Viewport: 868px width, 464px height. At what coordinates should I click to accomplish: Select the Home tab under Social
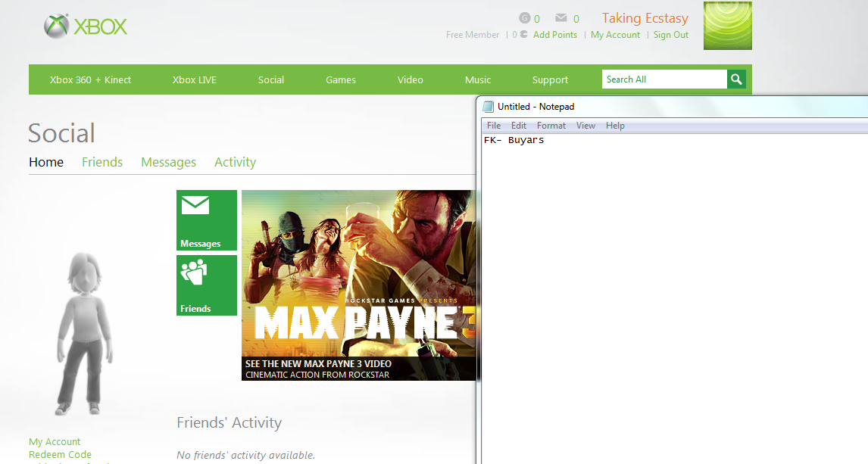click(x=46, y=162)
